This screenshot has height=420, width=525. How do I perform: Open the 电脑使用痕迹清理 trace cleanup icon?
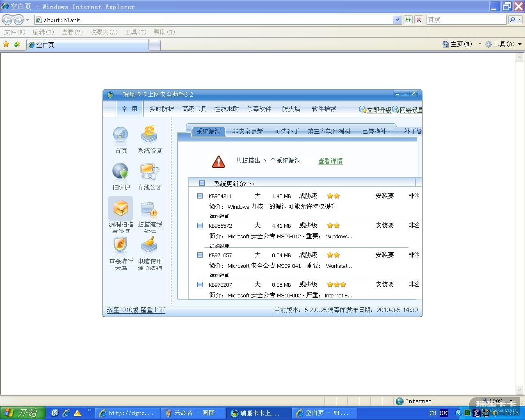pos(150,246)
